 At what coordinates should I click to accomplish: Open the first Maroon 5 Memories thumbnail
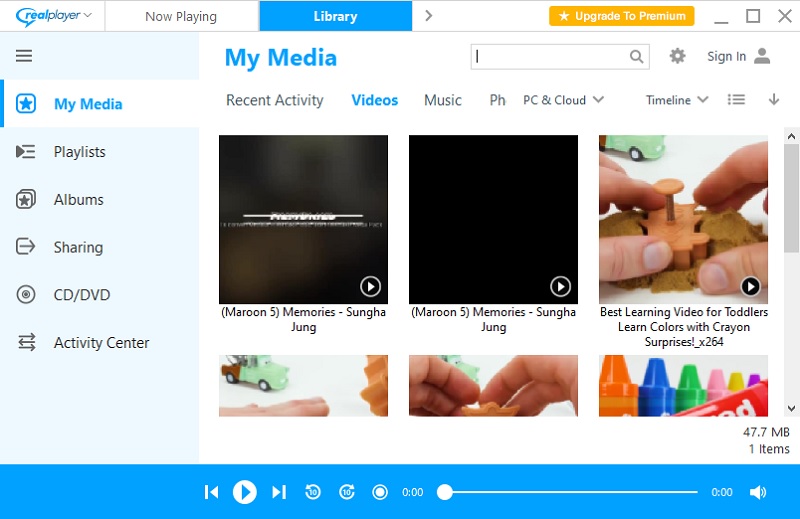303,219
